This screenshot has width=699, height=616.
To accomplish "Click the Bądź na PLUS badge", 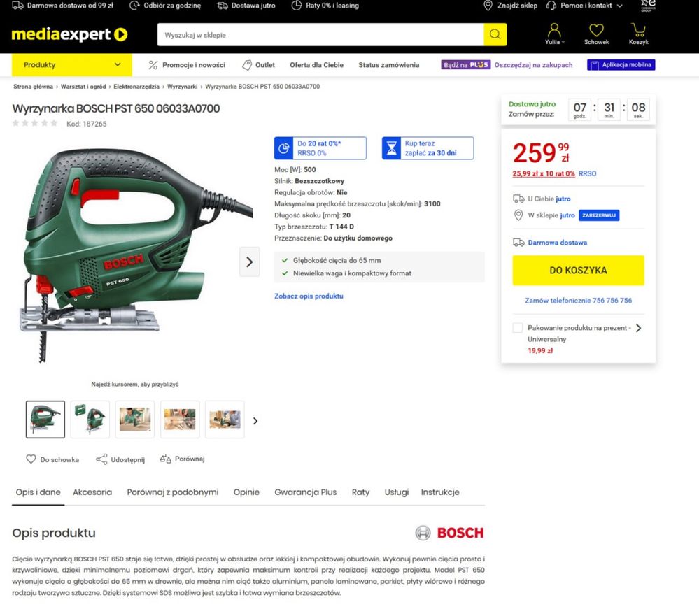I will pos(466,65).
